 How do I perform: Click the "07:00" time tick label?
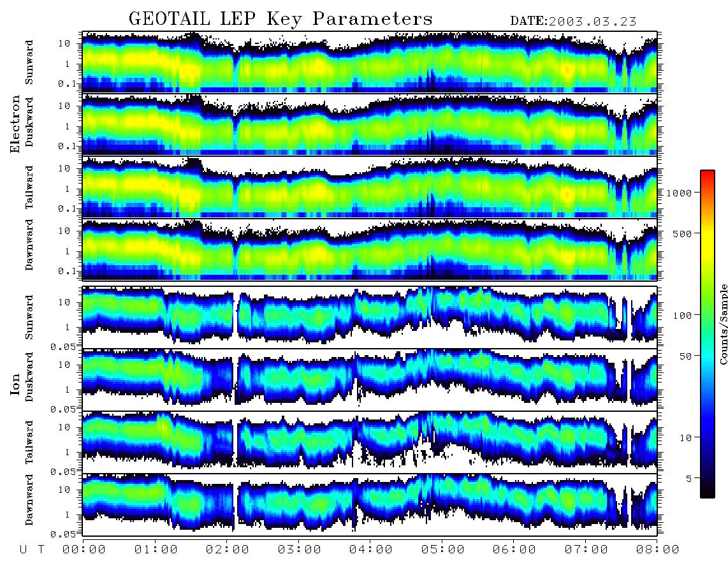pyautogui.click(x=586, y=550)
